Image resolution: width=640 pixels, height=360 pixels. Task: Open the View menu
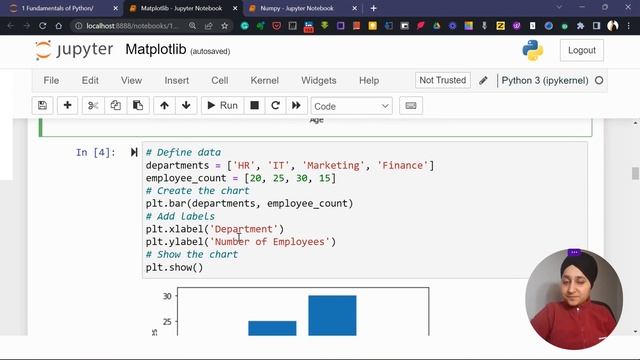[x=131, y=80]
